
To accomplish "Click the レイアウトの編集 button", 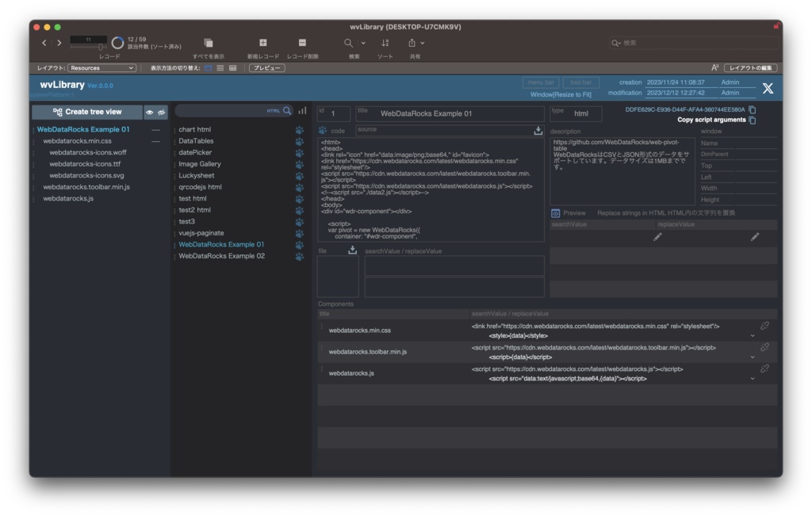I will click(750, 68).
